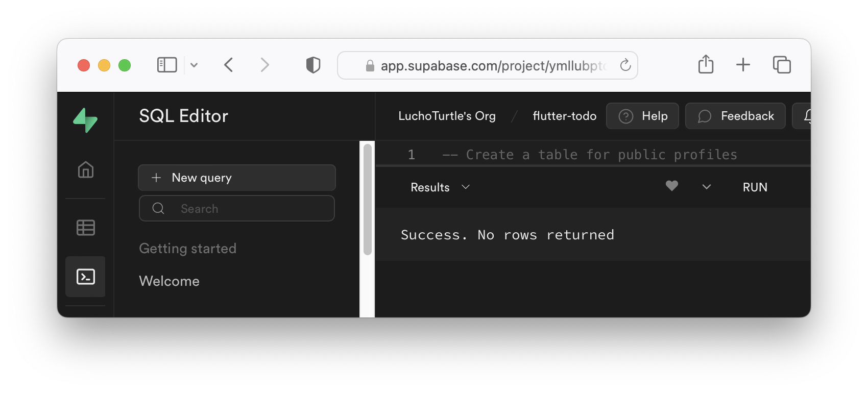This screenshot has width=868, height=393.
Task: Click the Safari privacy shield icon
Action: (x=313, y=65)
